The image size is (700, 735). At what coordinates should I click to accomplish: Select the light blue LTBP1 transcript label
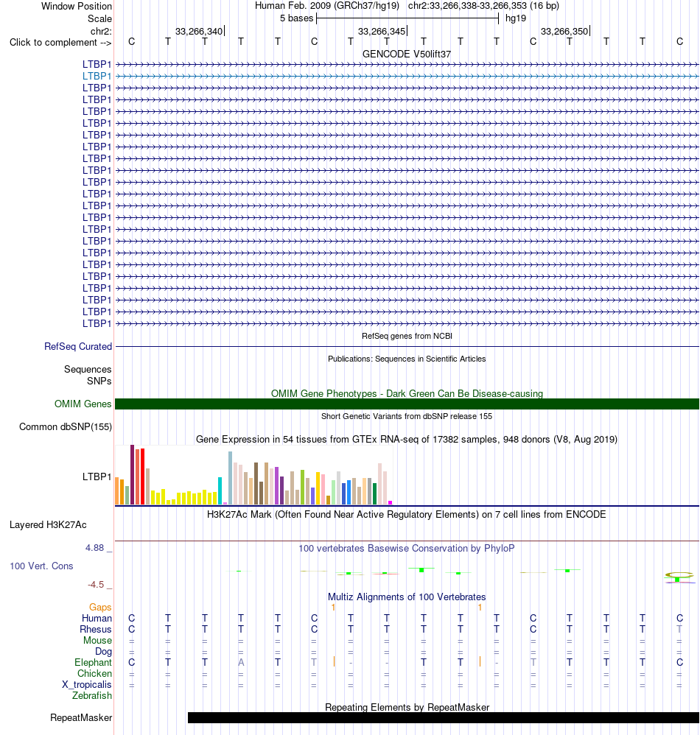coord(97,76)
